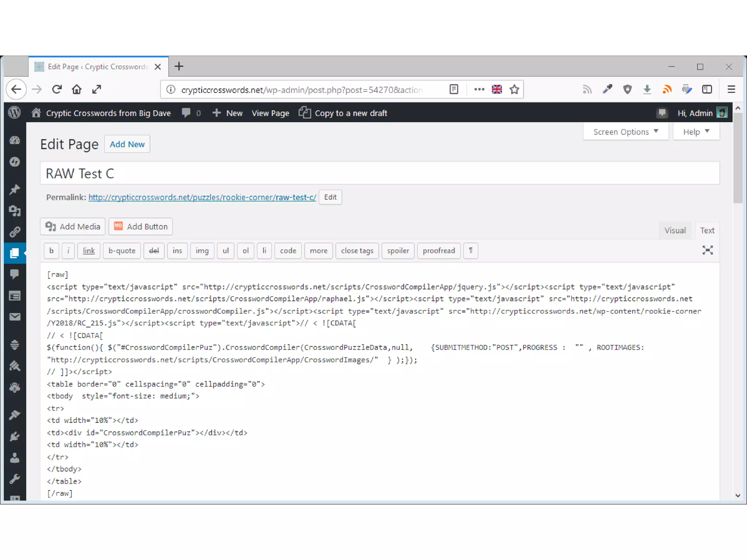Open Dashboard from the sidebar gauge icon
Image resolution: width=747 pixels, height=560 pixels.
tap(15, 140)
